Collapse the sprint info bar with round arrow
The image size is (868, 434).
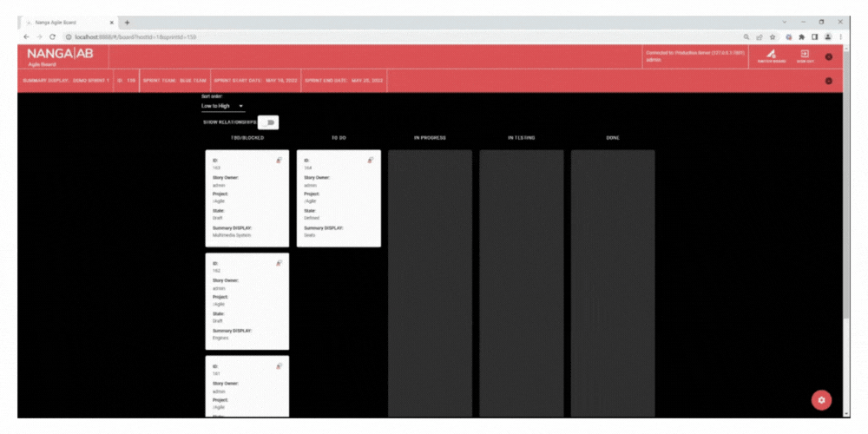click(x=828, y=81)
